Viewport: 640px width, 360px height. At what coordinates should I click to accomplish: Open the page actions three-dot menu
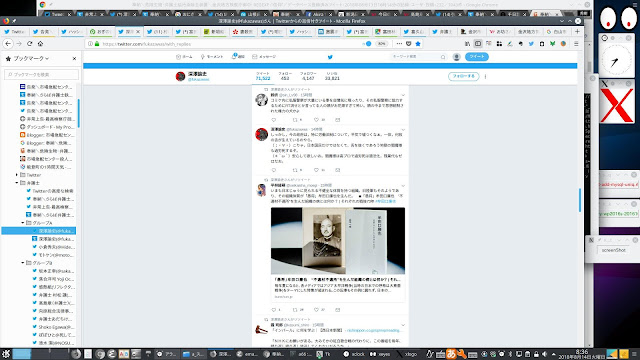pos(399,44)
